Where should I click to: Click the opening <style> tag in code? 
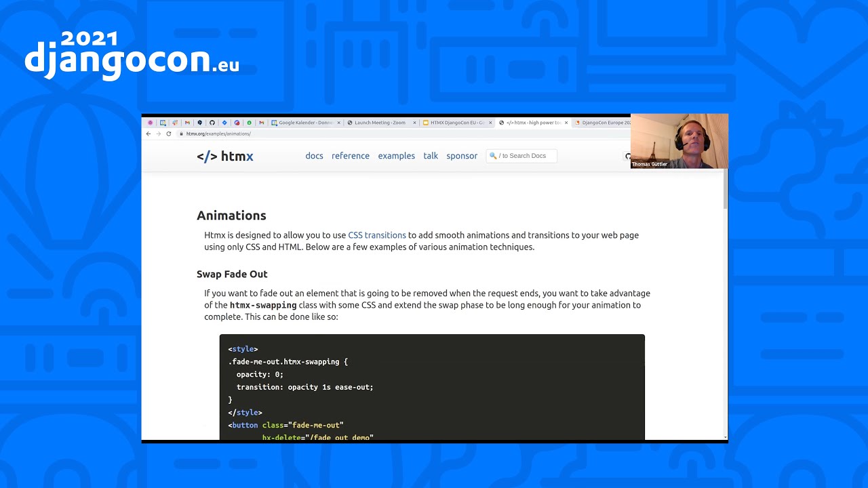[x=243, y=349]
